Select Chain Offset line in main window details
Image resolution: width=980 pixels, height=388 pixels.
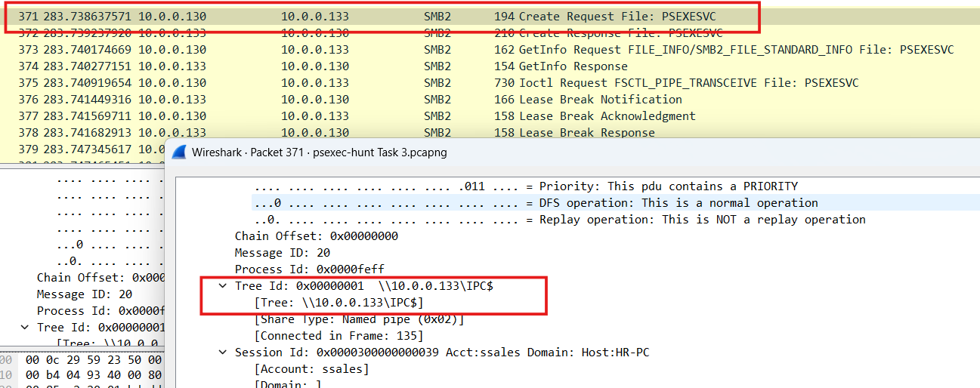100,278
